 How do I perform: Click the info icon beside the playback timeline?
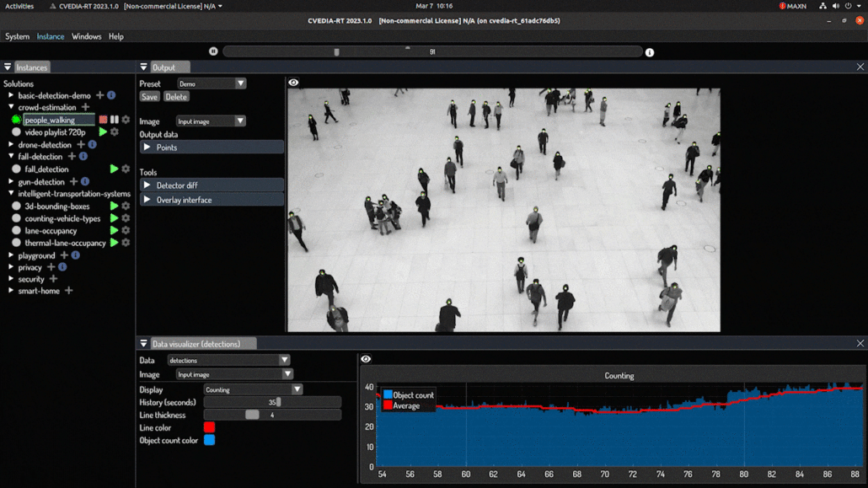click(649, 51)
